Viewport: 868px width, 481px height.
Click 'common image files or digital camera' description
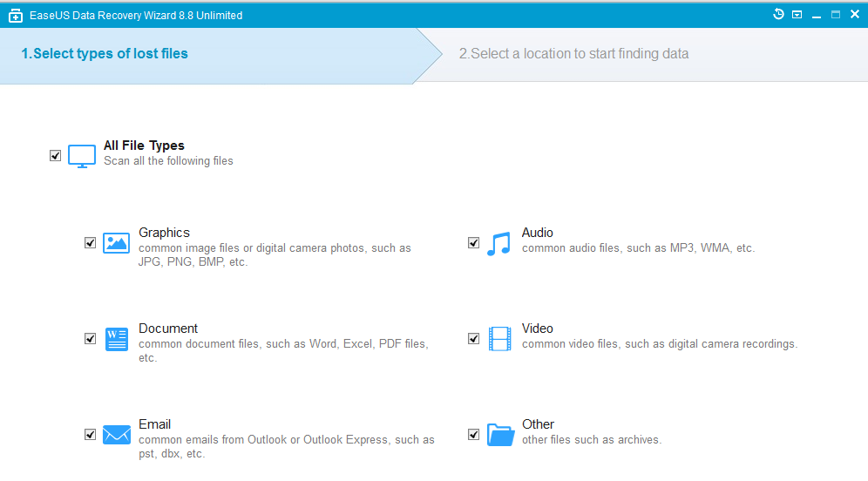(275, 254)
